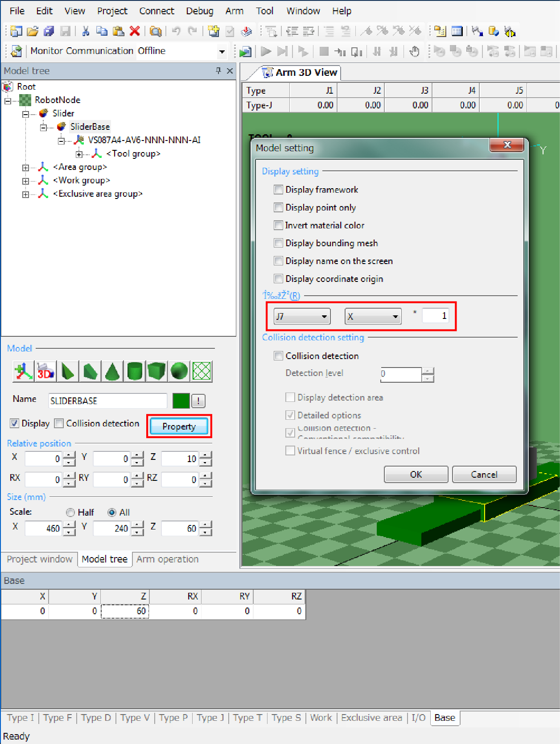Click the 3D model import icon

click(45, 371)
